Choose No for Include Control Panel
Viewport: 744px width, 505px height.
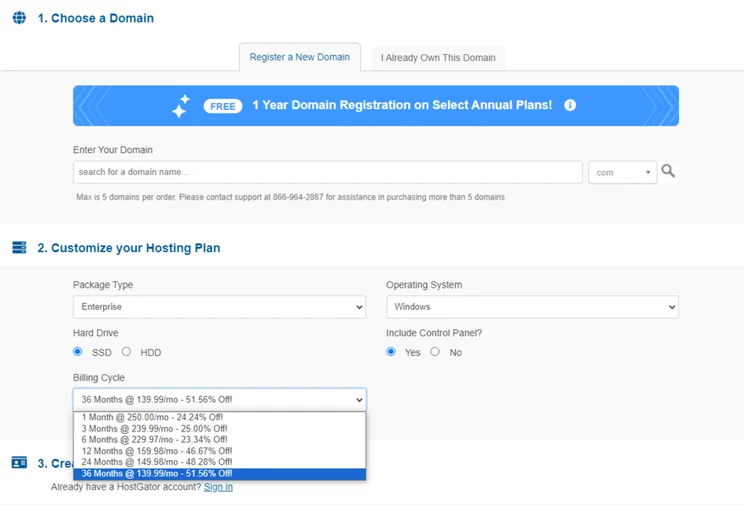(x=435, y=352)
